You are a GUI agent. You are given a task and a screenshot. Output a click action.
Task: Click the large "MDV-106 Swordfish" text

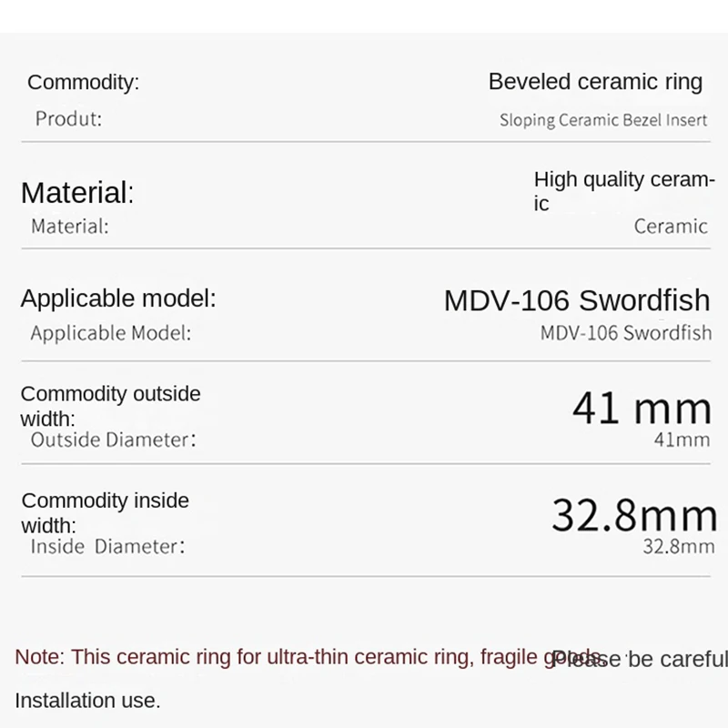[577, 300]
